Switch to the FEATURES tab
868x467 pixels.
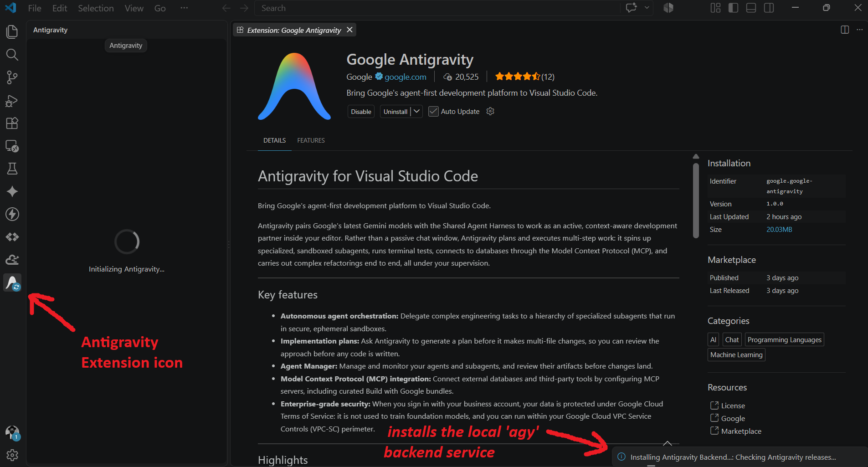(311, 140)
